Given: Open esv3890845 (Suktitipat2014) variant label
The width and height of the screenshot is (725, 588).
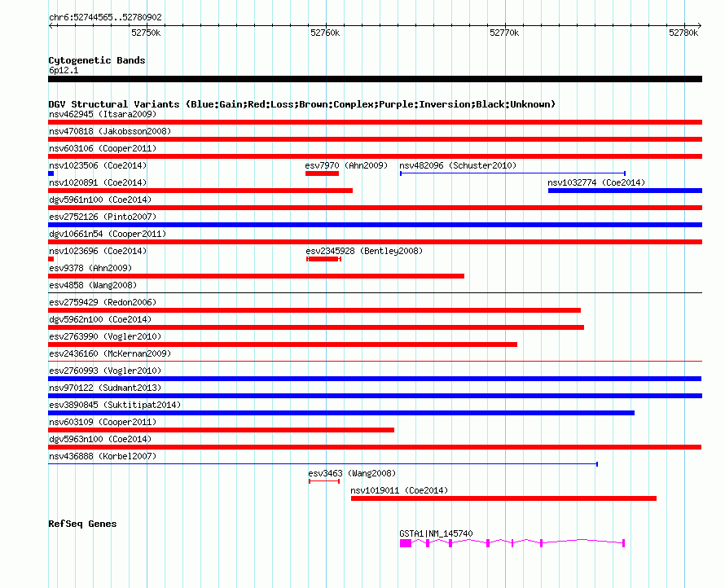Looking at the screenshot, I should (115, 405).
